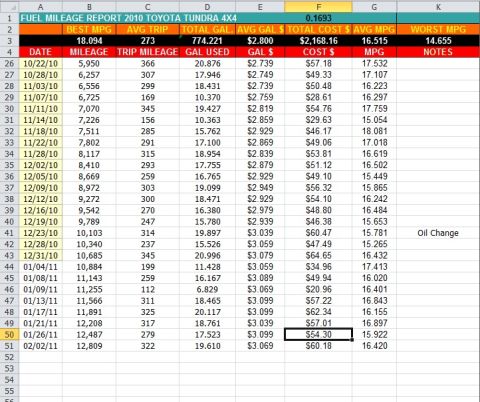
Task: Select column B header
Action: [89, 7]
